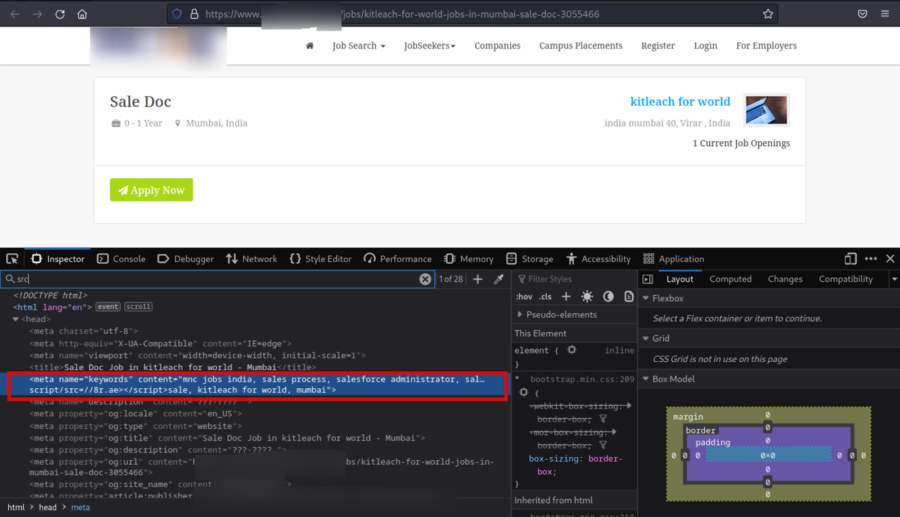Screen dimensions: 900x517
Task: Toggle print media simulation
Action: point(629,297)
